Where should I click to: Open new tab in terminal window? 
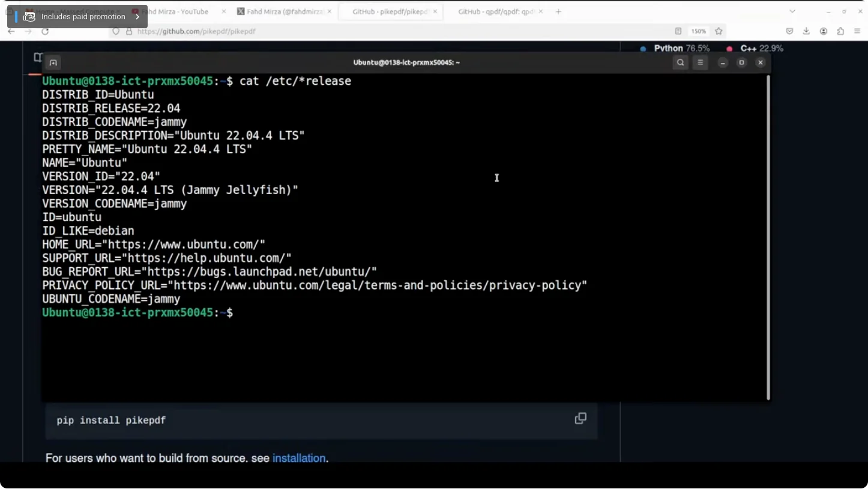point(53,62)
